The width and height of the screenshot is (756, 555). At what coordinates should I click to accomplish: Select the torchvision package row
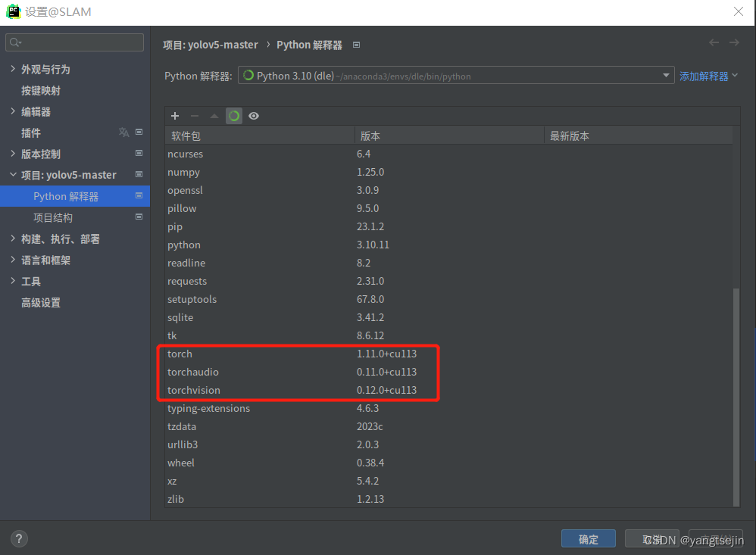tap(448, 390)
